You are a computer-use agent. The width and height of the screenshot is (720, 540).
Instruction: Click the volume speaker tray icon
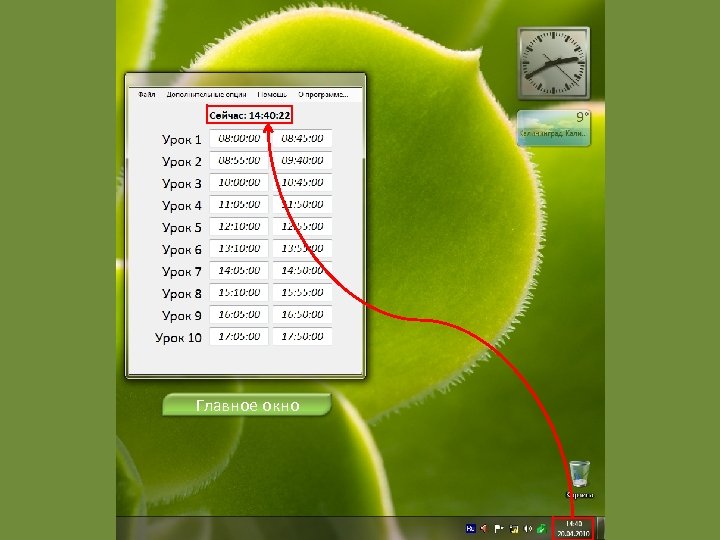[x=528, y=529]
